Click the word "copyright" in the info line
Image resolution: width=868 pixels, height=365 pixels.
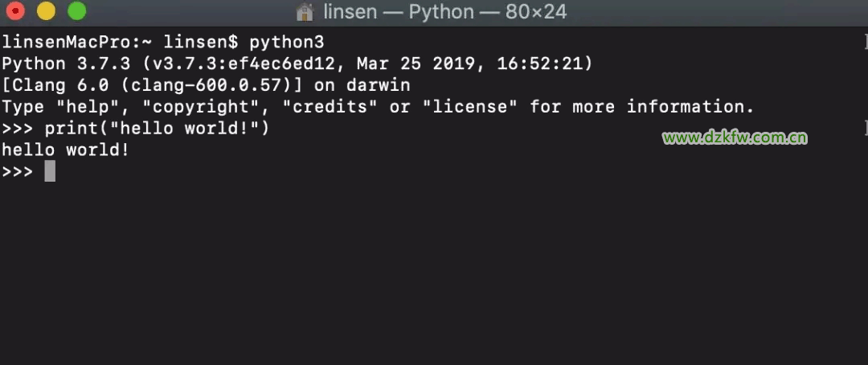206,107
